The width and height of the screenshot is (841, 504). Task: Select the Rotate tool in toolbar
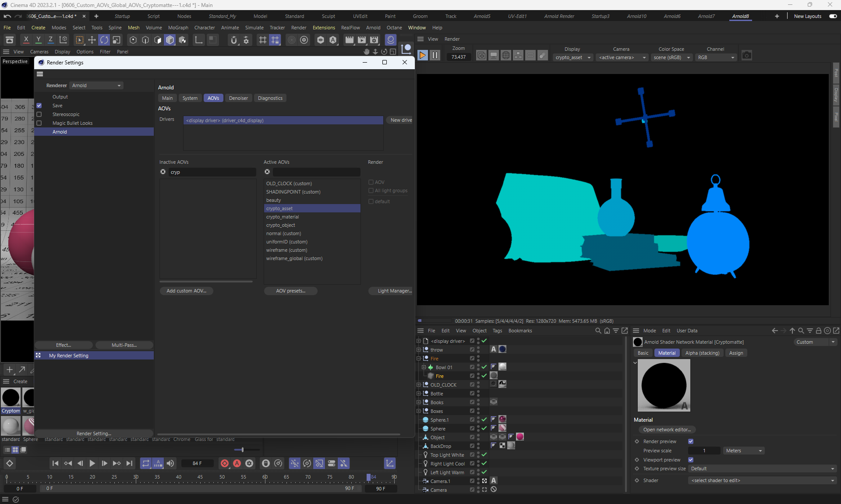click(x=104, y=40)
